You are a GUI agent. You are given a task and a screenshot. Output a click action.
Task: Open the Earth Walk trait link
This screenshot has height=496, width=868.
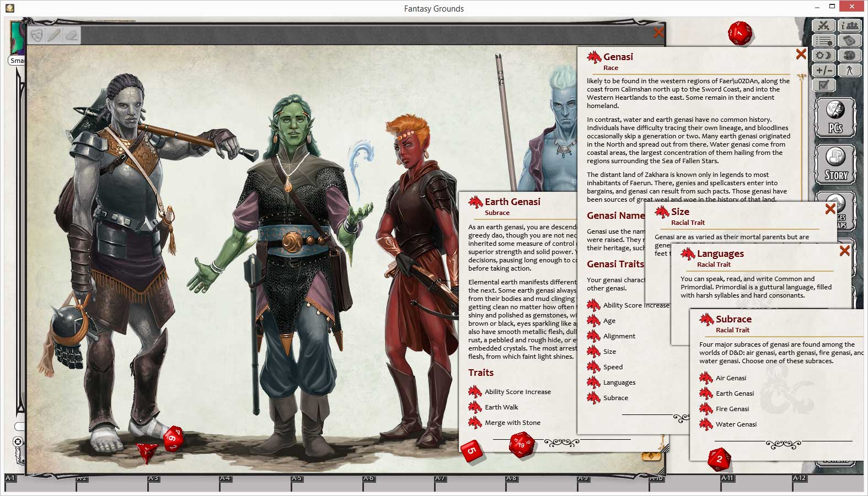point(501,407)
